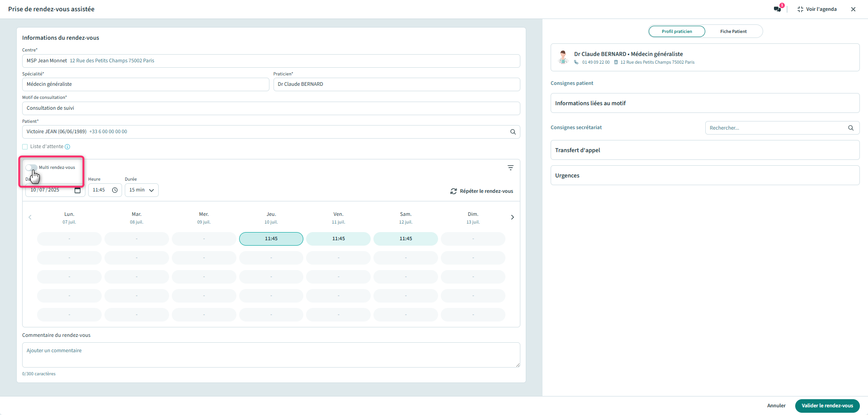Screen dimensions: 868x415
Task: Expand the Transfert d'appel section
Action: (704, 150)
